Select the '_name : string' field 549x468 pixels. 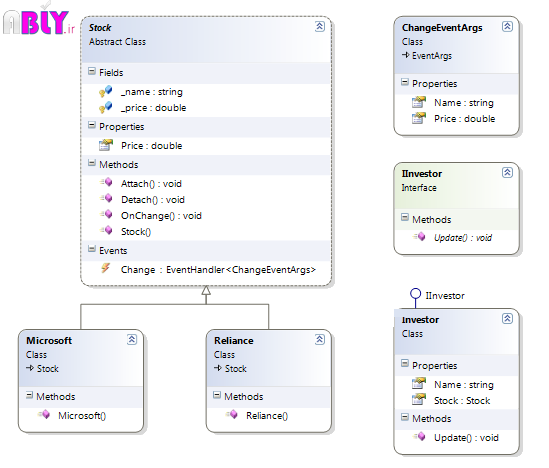click(152, 92)
